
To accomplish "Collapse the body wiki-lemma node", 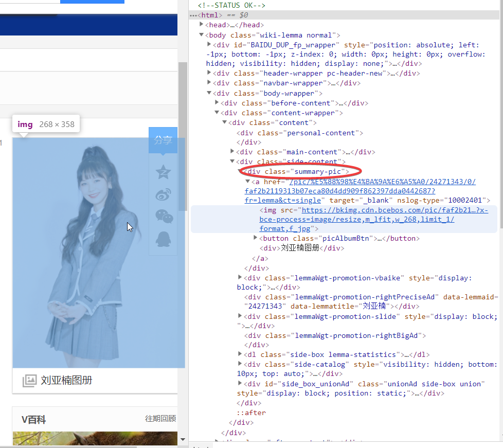I will (x=202, y=34).
